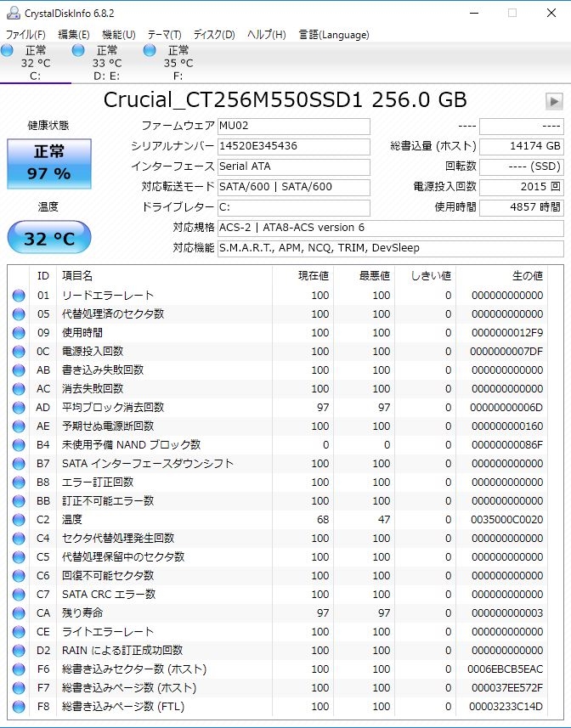This screenshot has height=728, width=571.
Task: Open the テーマ(T) menu
Action: [164, 35]
